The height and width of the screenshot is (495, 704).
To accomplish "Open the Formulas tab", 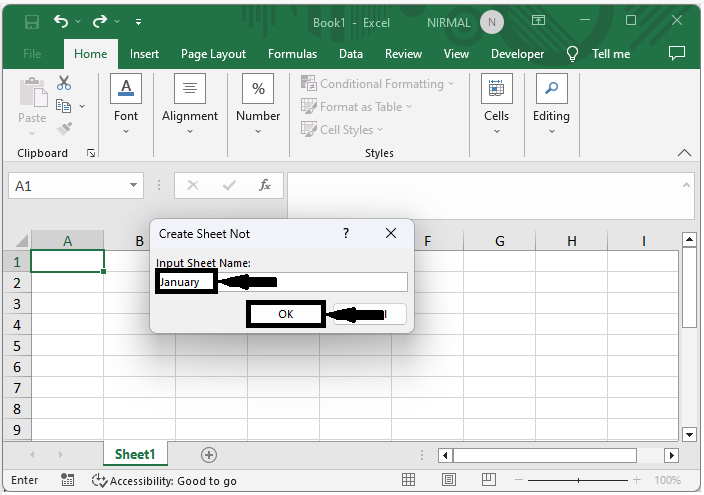I will pos(292,54).
